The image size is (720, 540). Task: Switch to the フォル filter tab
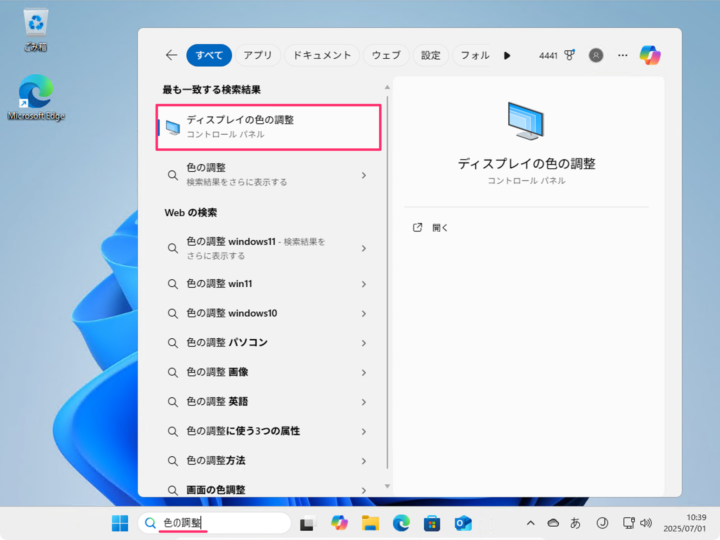474,55
